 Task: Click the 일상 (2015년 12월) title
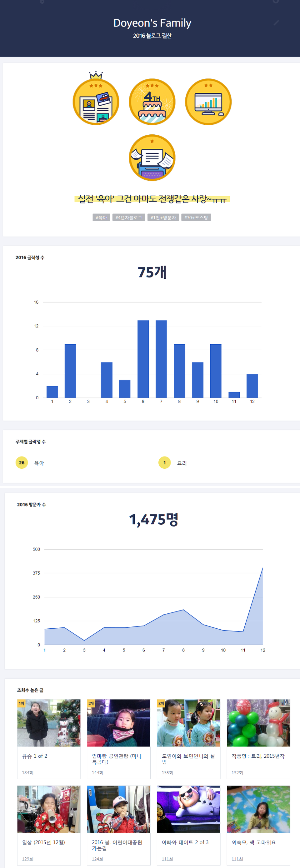[x=43, y=842]
